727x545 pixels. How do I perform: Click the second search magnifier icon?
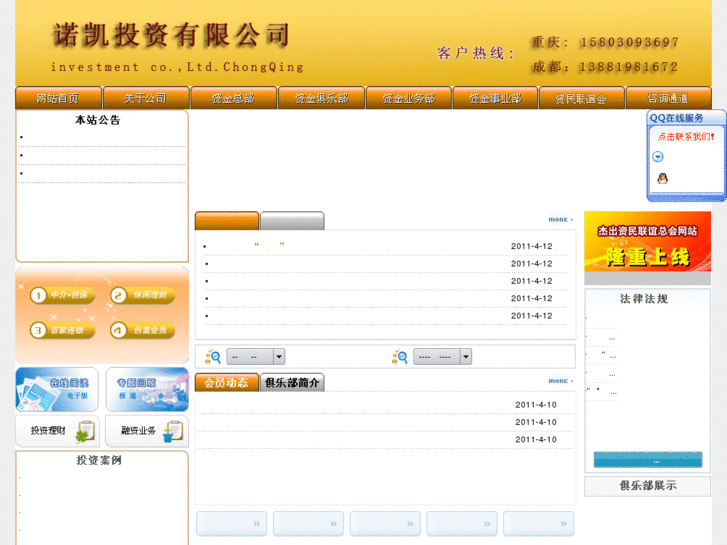click(400, 357)
